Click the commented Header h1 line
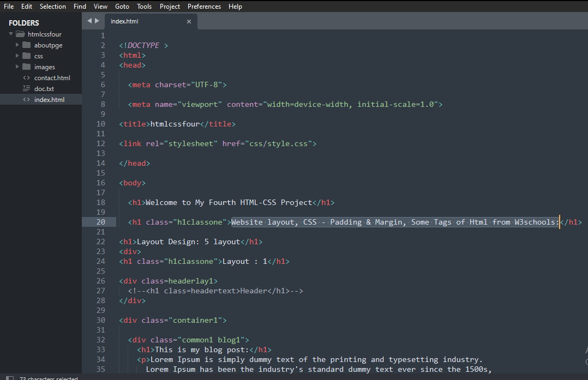This screenshot has width=588, height=380. (x=215, y=291)
